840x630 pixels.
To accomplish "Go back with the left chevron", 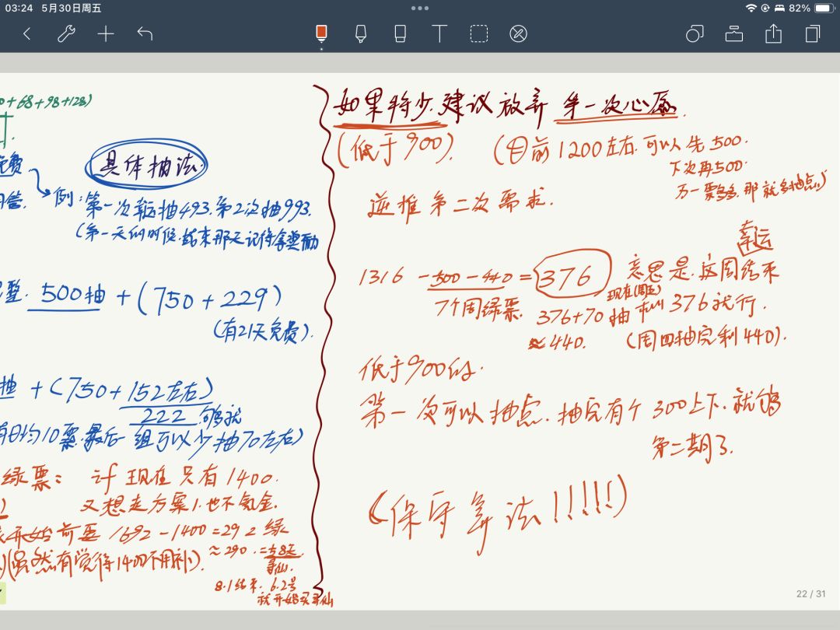I will (27, 33).
